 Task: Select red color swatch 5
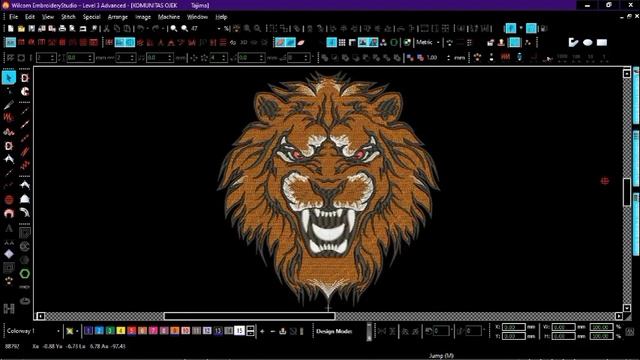pos(131,331)
